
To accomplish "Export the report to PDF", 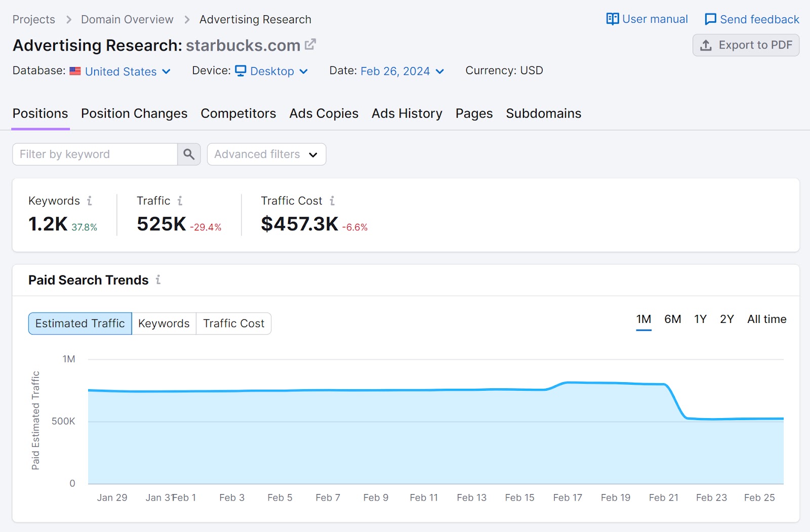I will click(745, 45).
